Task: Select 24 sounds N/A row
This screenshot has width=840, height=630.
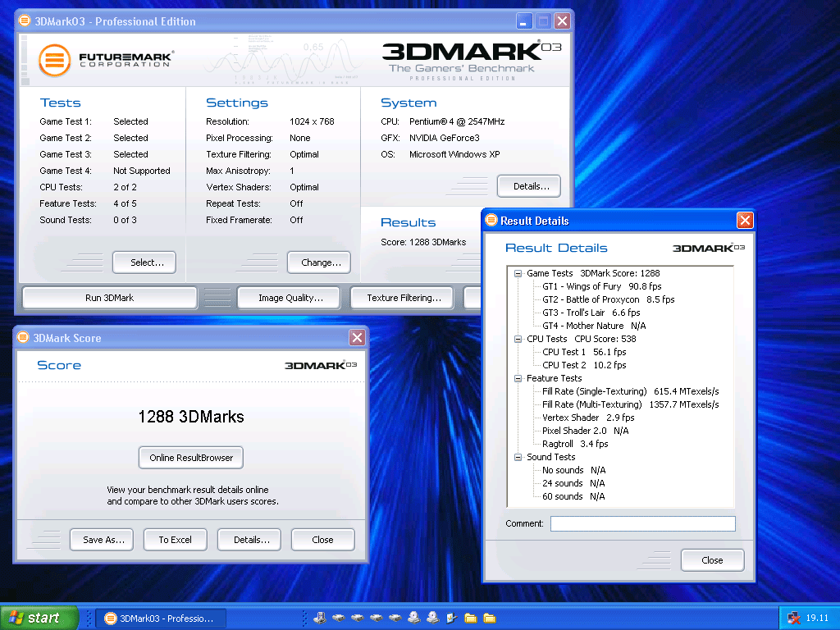Action: click(x=573, y=483)
